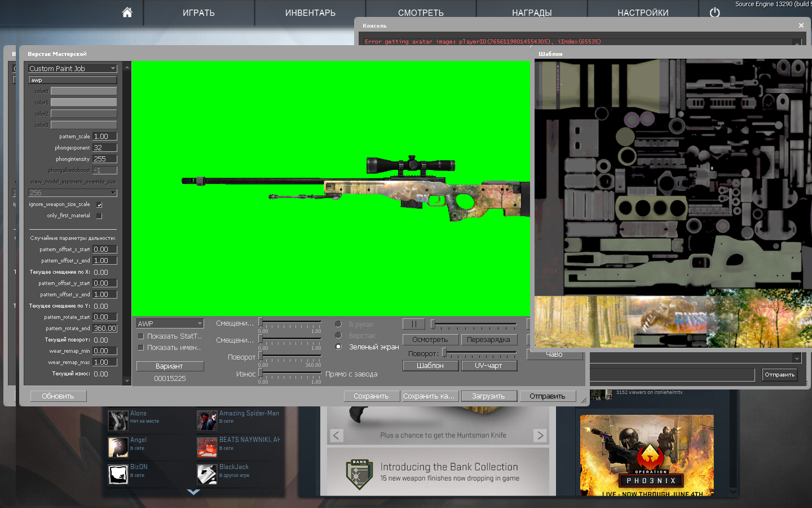This screenshot has height=508, width=812.
Task: Open Amazing Spider-Man friend avatar
Action: point(207,421)
